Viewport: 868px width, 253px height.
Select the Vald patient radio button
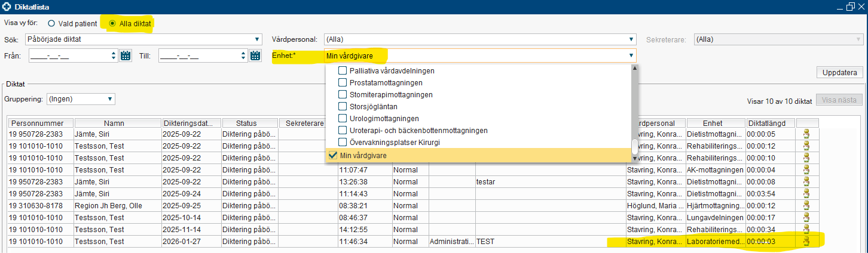tap(51, 24)
